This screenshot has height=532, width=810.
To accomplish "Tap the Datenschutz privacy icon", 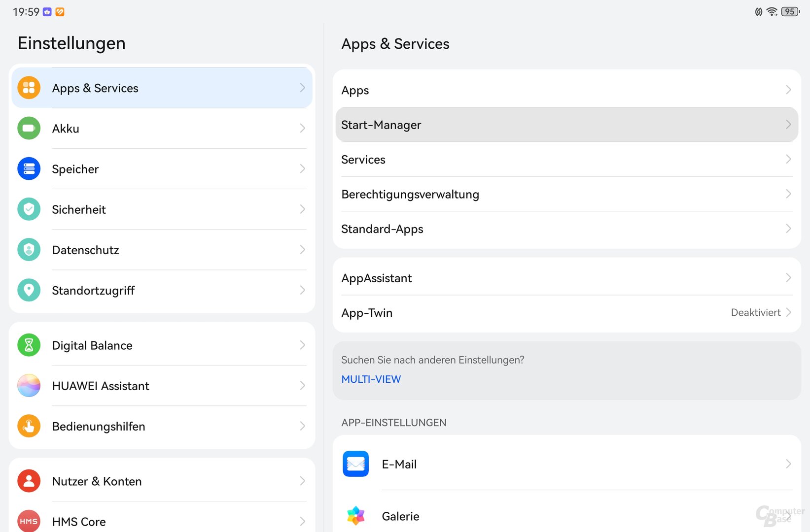I will click(x=29, y=250).
